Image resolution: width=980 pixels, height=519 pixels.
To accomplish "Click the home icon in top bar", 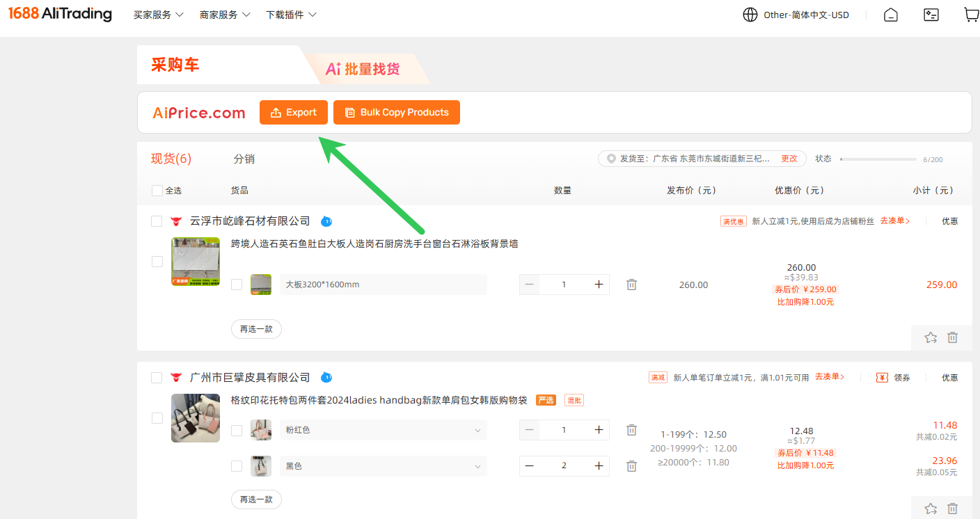I will tap(891, 15).
